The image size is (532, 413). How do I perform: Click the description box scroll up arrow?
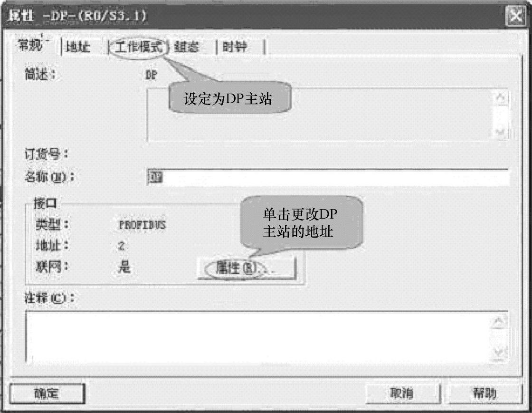tap(501, 98)
